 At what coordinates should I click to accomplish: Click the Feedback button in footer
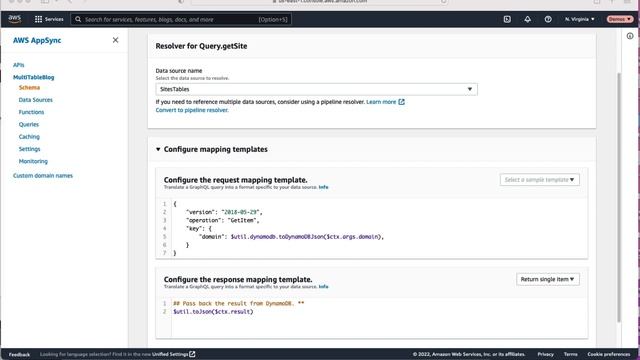tap(19, 354)
